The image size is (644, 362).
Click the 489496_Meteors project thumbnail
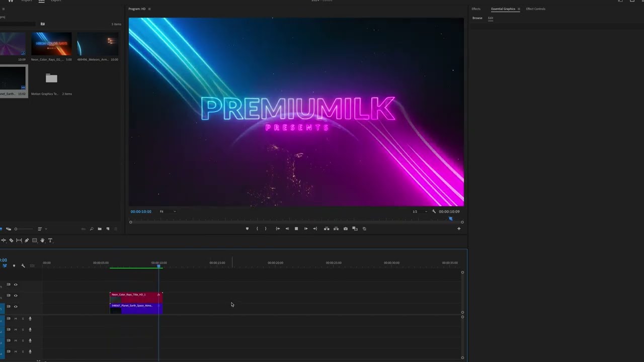98,44
